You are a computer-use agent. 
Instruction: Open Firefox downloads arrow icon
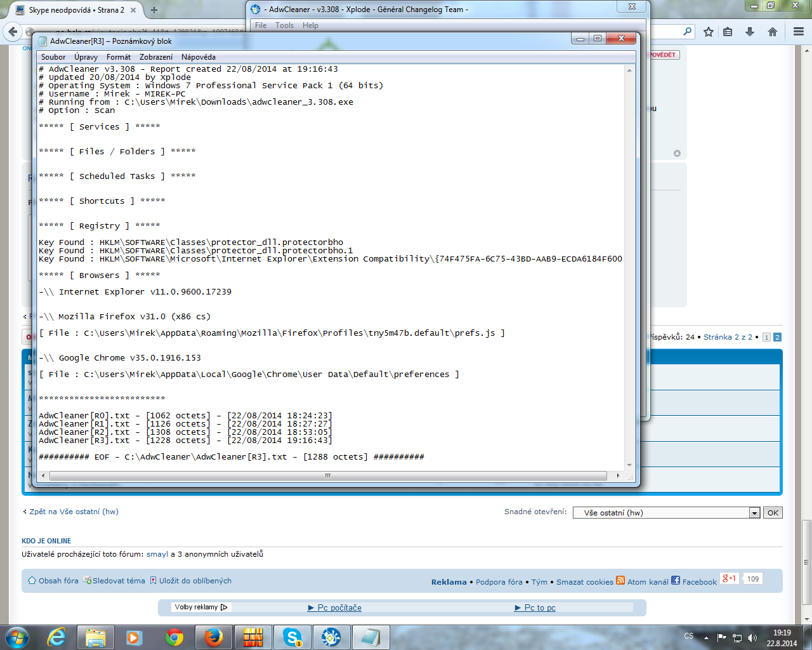[x=750, y=32]
